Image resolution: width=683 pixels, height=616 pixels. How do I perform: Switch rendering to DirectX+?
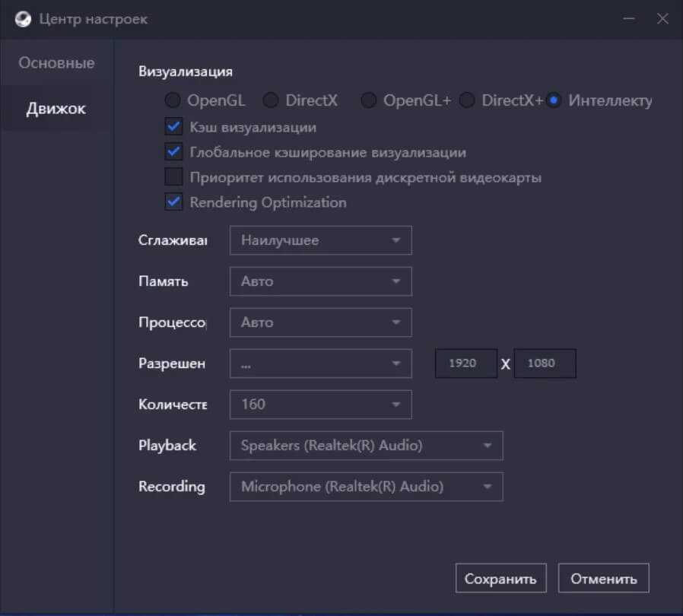coord(467,100)
